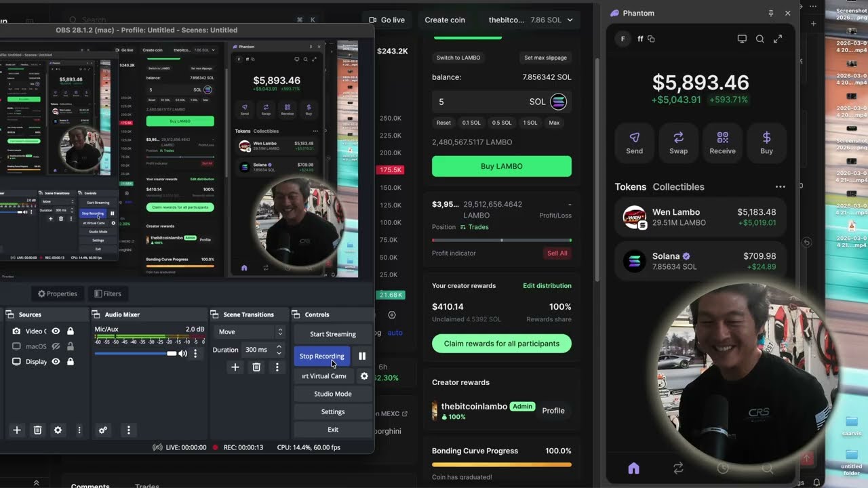
Task: Unlock the macOS source
Action: click(x=70, y=346)
